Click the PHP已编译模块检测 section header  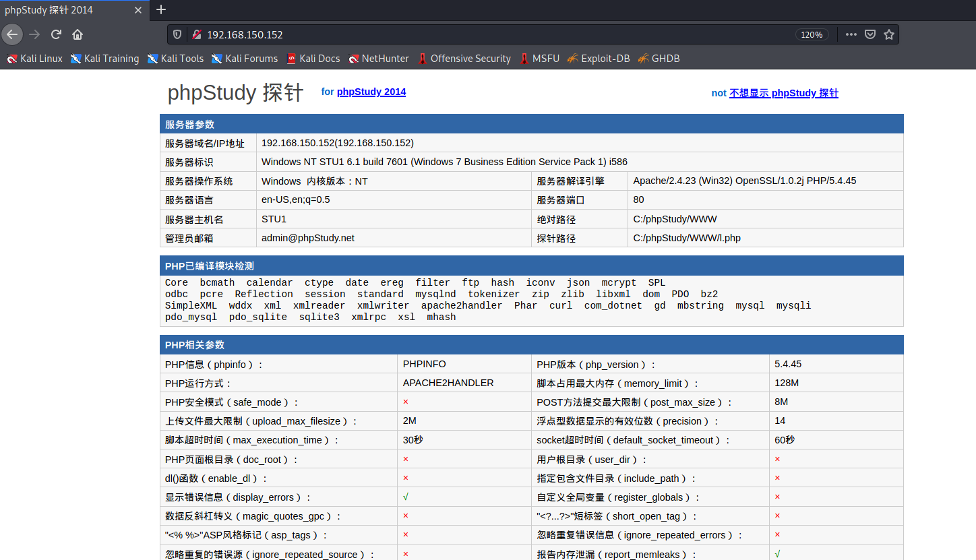coord(532,266)
